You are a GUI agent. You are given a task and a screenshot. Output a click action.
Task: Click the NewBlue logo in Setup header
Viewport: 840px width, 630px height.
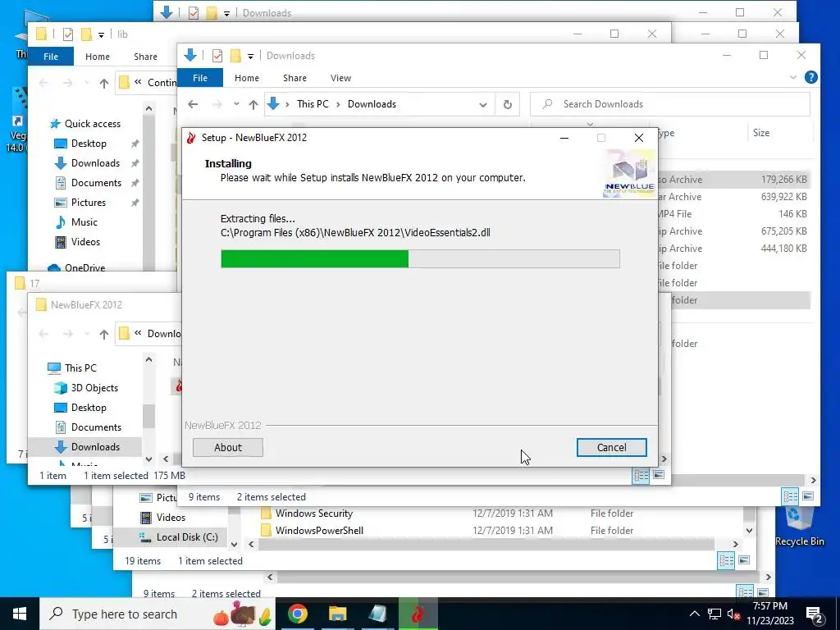[629, 173]
